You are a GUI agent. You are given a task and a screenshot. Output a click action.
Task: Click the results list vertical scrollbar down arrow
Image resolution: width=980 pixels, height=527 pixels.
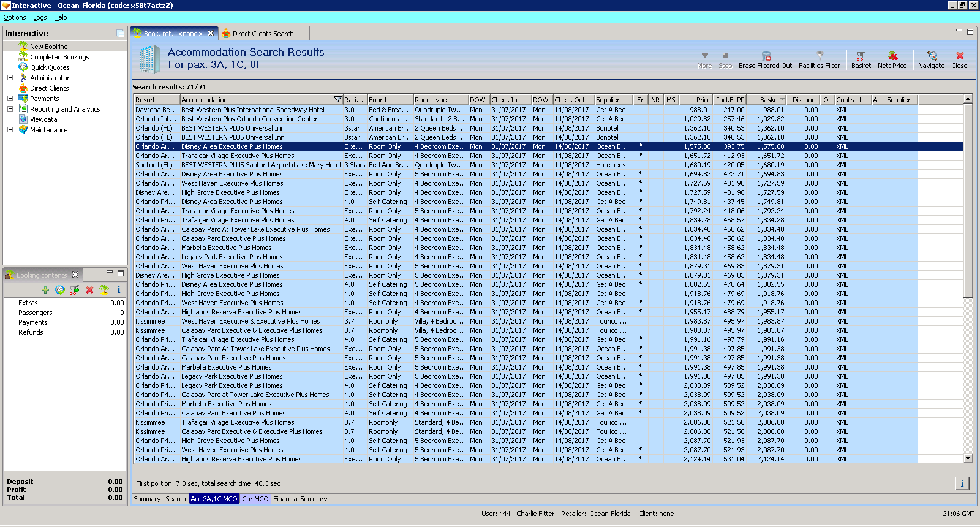[968, 458]
